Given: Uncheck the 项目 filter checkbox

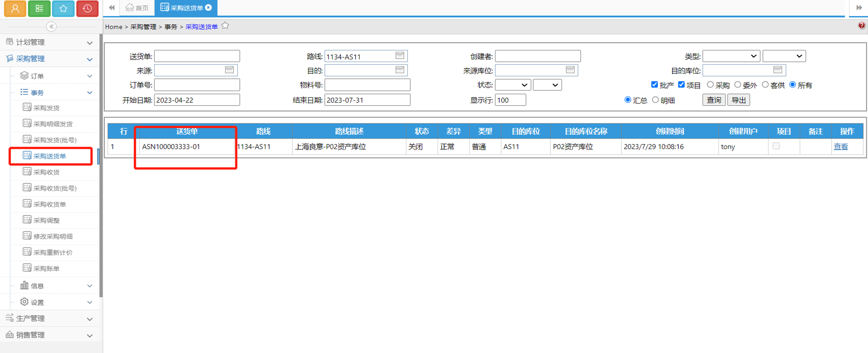Looking at the screenshot, I should click(x=681, y=84).
